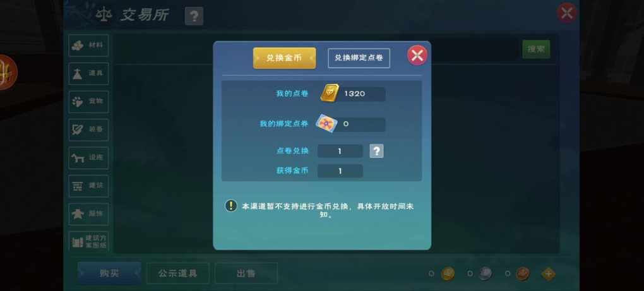
Task: Click the gold coin balance icon
Action: [x=448, y=273]
